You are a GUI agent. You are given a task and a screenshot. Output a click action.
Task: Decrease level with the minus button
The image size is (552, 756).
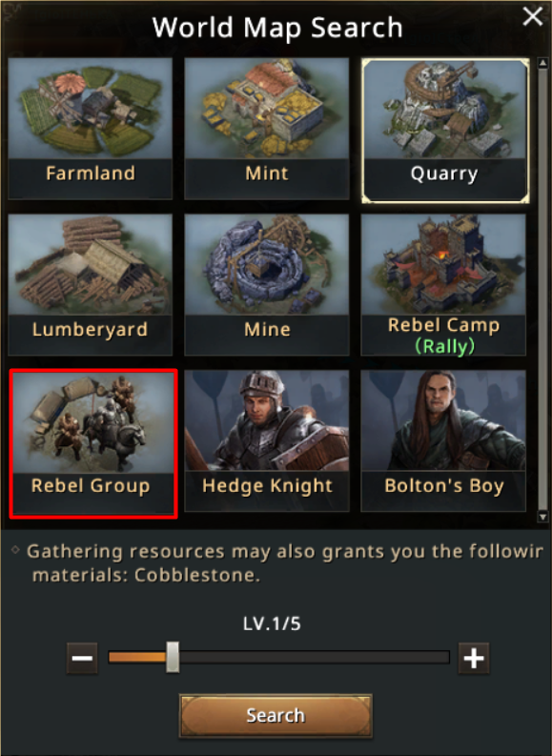coord(82,658)
